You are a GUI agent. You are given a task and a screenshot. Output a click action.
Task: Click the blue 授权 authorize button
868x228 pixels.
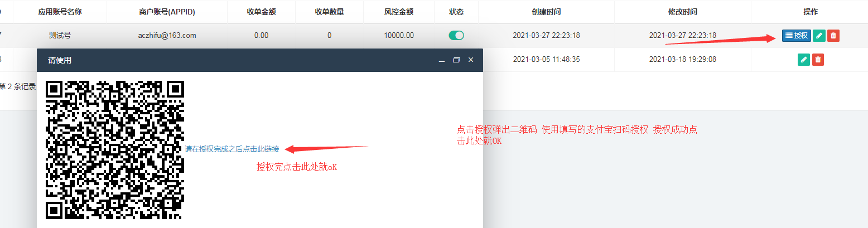tap(796, 36)
